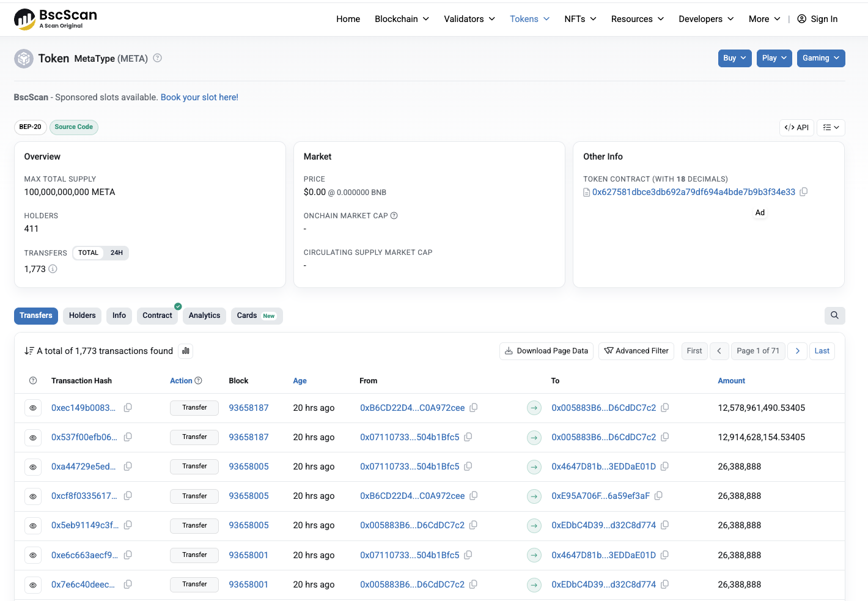The width and height of the screenshot is (868, 601).
Task: Open block 93658005 link in third row
Action: 249,466
